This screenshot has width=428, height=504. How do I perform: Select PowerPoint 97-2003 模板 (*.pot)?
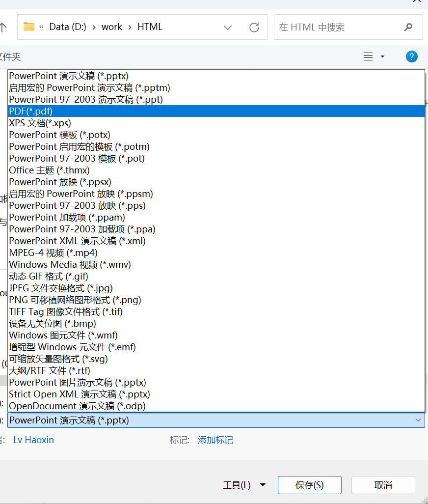216,159
